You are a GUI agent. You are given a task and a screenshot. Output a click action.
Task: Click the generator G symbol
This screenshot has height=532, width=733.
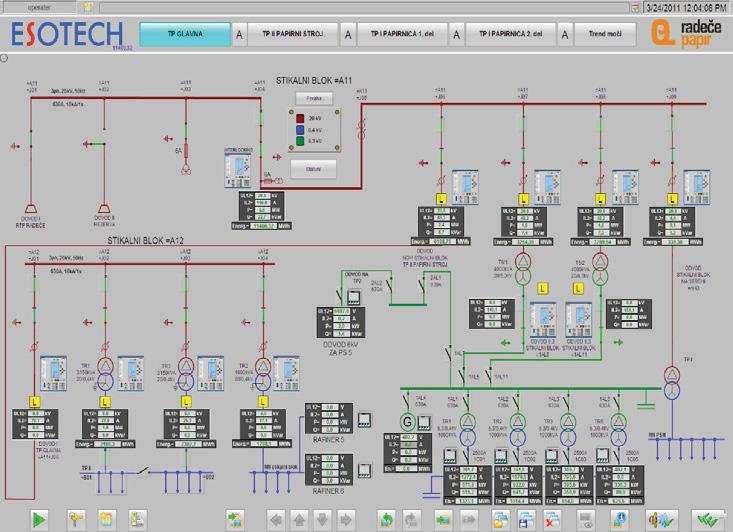(407, 422)
